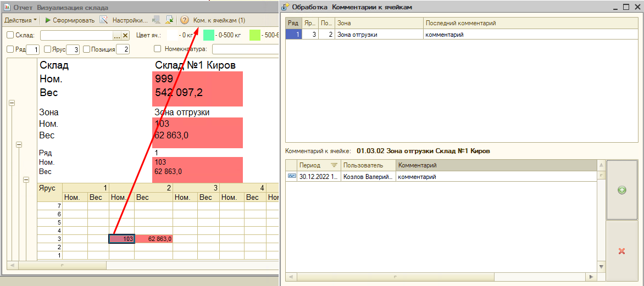
Task: Click the Позиция value field
Action: (x=123, y=49)
